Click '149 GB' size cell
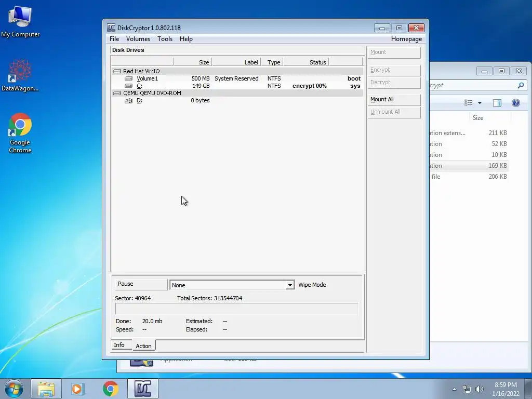The width and height of the screenshot is (532, 399). click(201, 86)
